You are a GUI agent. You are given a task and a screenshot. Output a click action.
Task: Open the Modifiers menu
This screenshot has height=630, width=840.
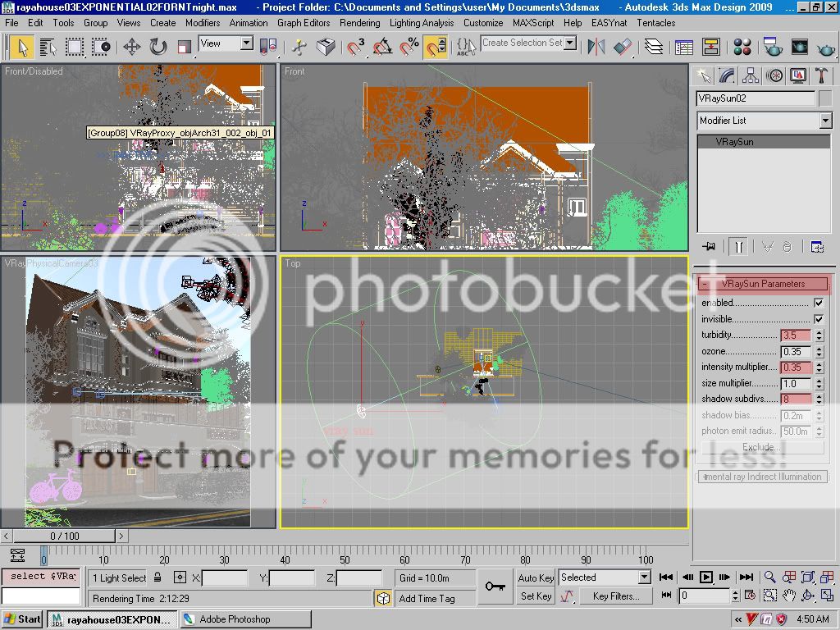coord(203,23)
